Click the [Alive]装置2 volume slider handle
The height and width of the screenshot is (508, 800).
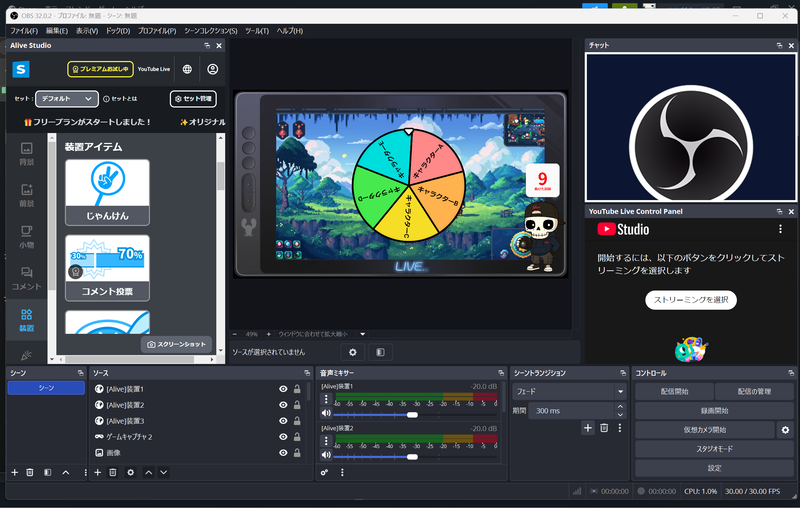(412, 456)
